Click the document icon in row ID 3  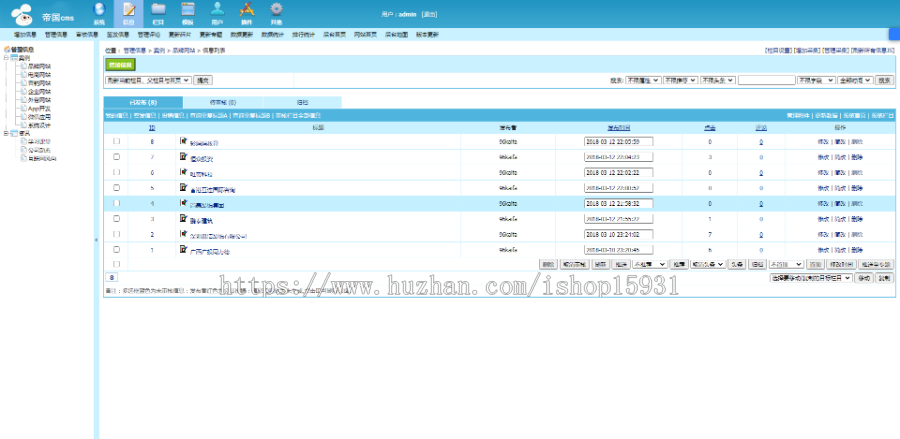pyautogui.click(x=183, y=218)
